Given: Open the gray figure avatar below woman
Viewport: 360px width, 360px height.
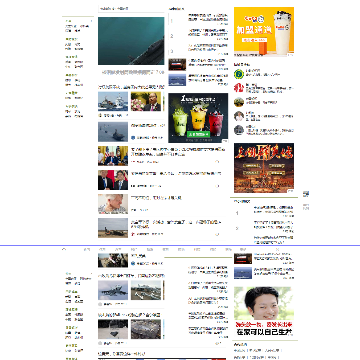Looking at the screenshot, I should pos(239,130).
